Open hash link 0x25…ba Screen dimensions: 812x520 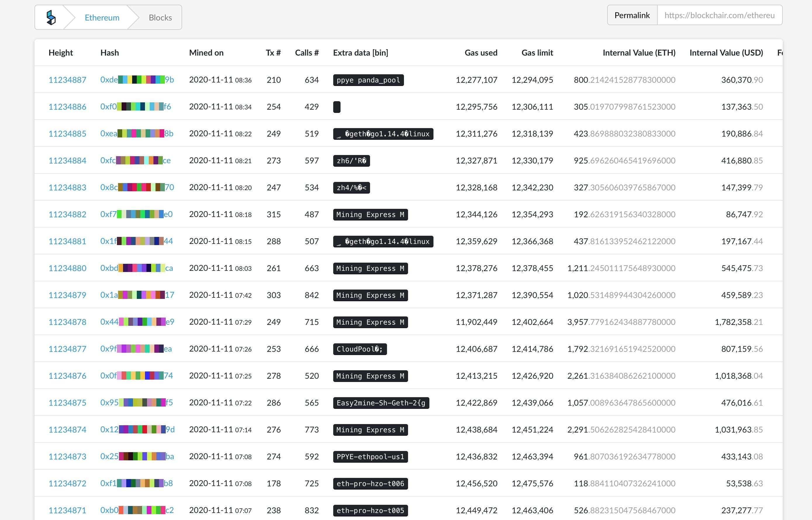pyautogui.click(x=137, y=457)
